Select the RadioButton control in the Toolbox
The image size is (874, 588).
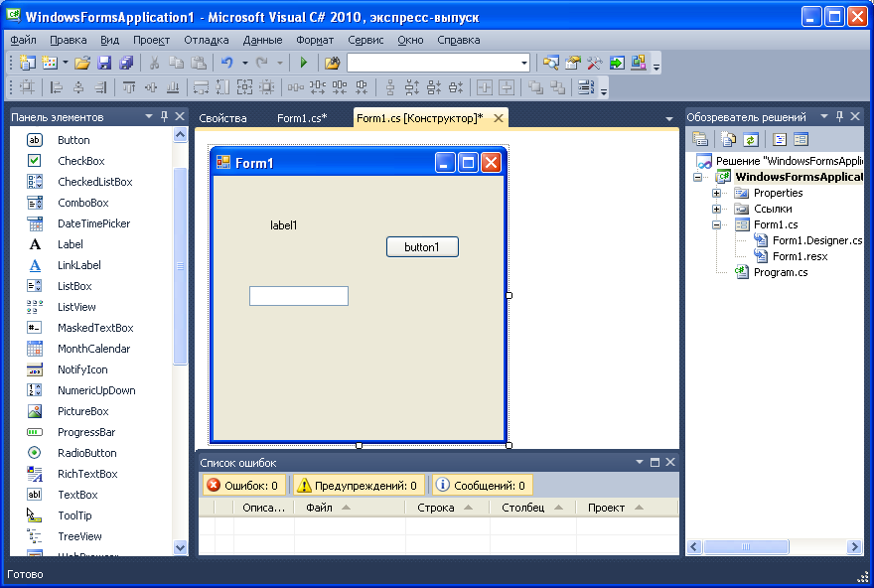pyautogui.click(x=87, y=453)
